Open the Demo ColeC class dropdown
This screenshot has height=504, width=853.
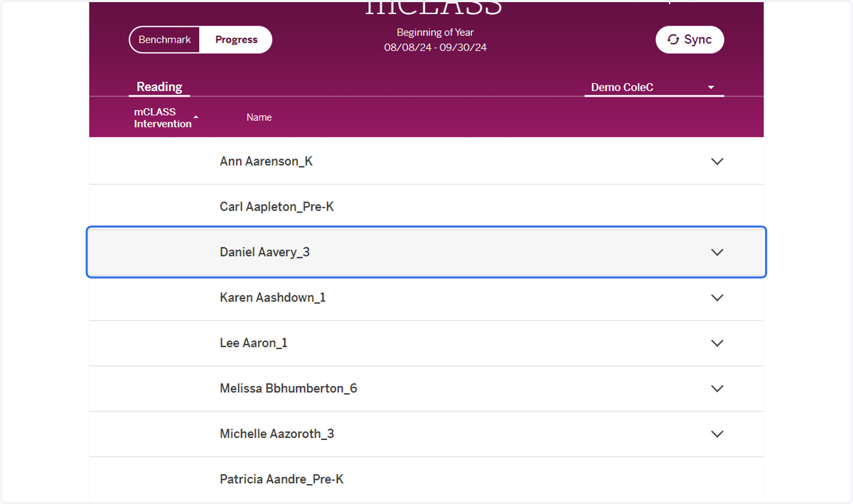654,87
